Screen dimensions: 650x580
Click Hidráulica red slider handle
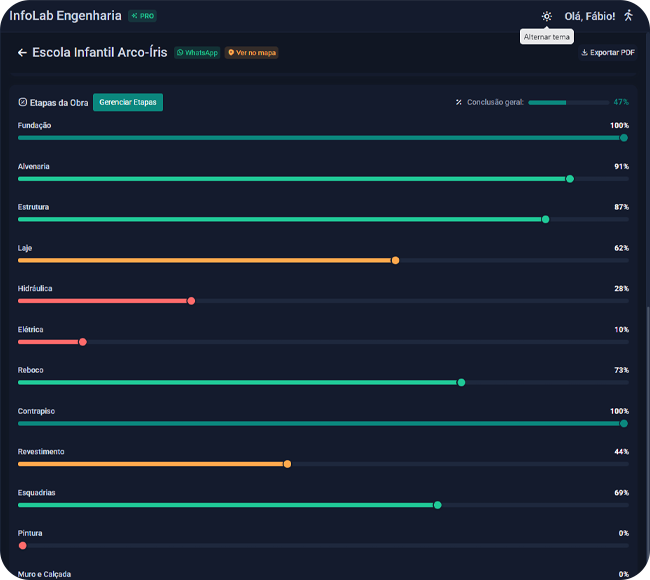coord(191,301)
